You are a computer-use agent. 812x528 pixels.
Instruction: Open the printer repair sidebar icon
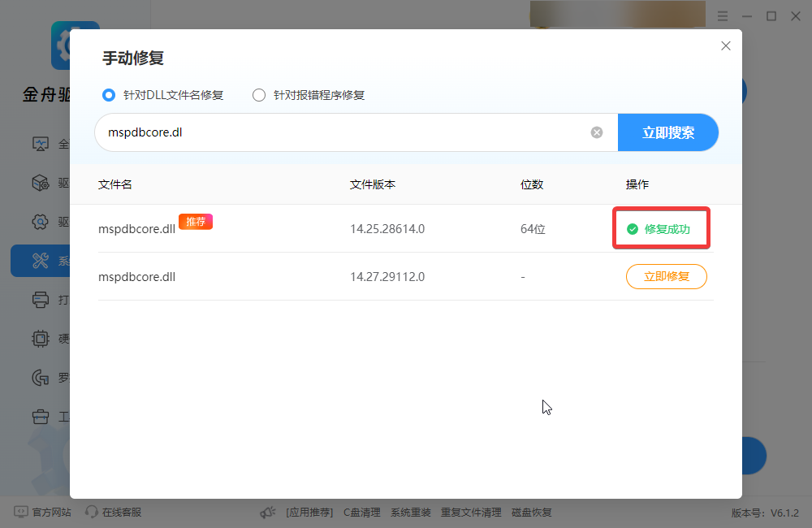(x=41, y=300)
